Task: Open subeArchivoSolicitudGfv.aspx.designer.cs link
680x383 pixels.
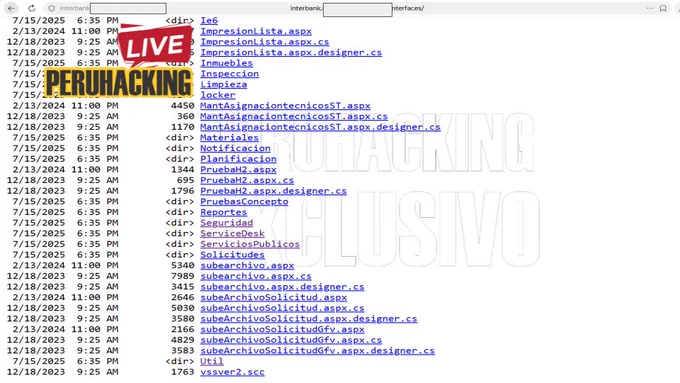Action: [317, 350]
